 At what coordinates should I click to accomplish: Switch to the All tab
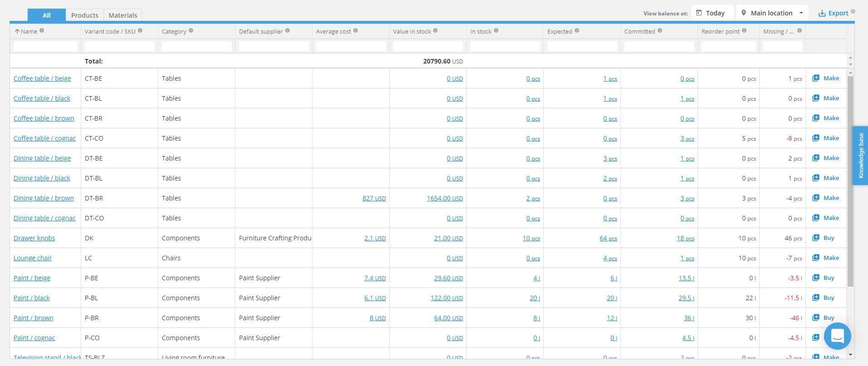47,15
